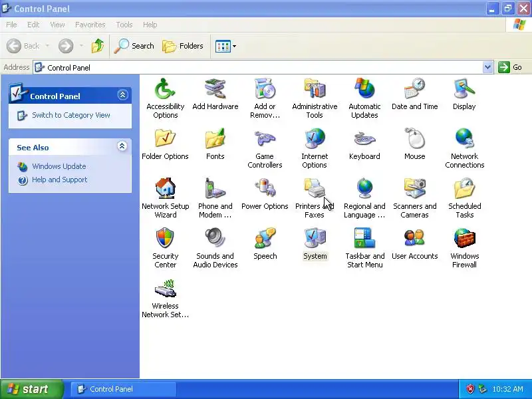The height and width of the screenshot is (399, 532).
Task: Expand the Address bar dropdown
Action: click(487, 67)
